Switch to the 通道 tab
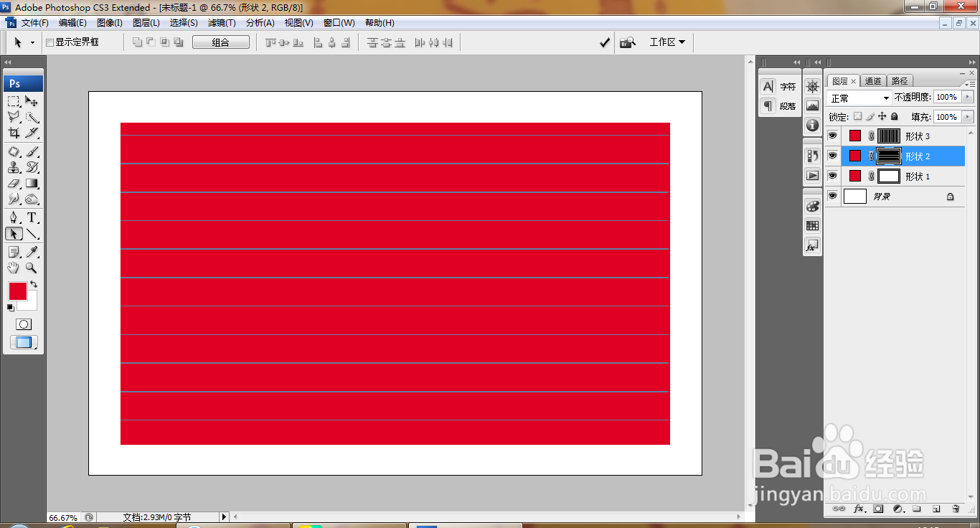The image size is (980, 528). point(873,81)
